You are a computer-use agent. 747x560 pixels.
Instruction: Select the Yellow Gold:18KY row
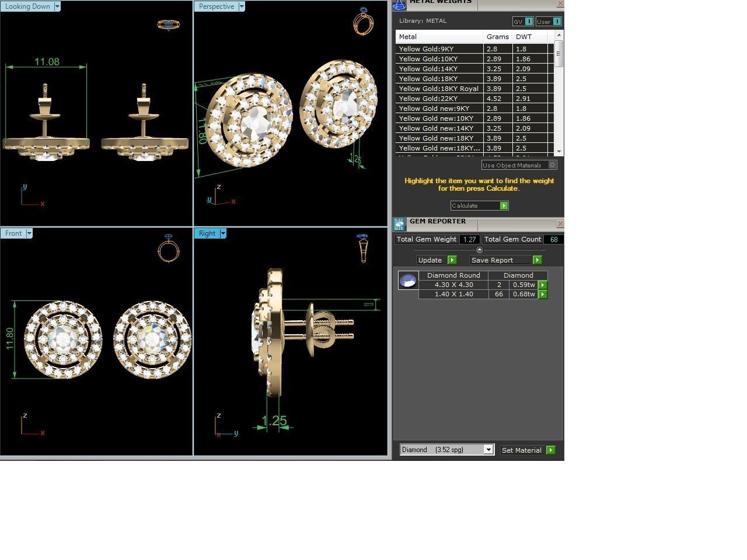[x=474, y=79]
